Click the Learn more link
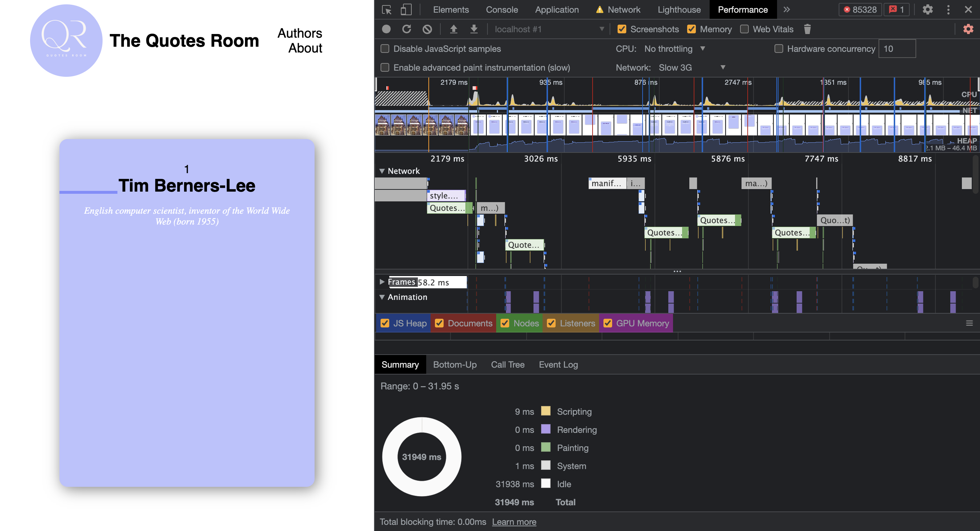This screenshot has height=531, width=980. click(x=514, y=522)
